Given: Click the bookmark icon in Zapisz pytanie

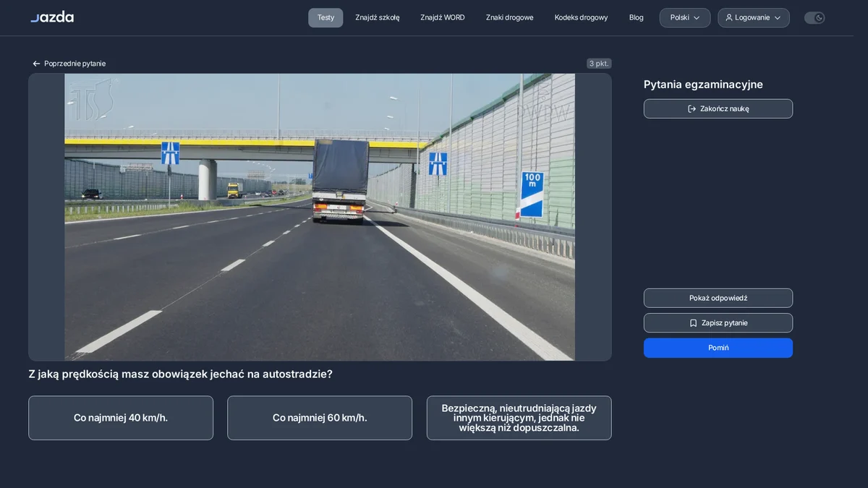Looking at the screenshot, I should (x=693, y=323).
